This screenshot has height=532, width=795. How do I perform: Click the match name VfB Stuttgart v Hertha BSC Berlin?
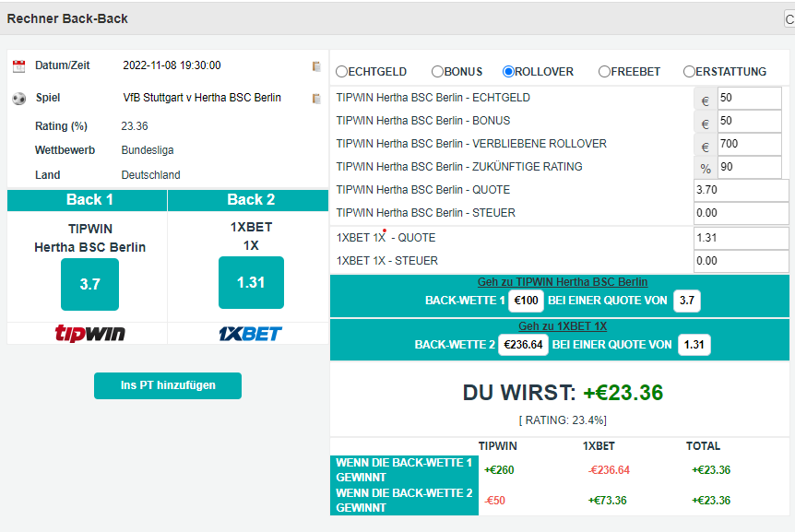click(202, 98)
